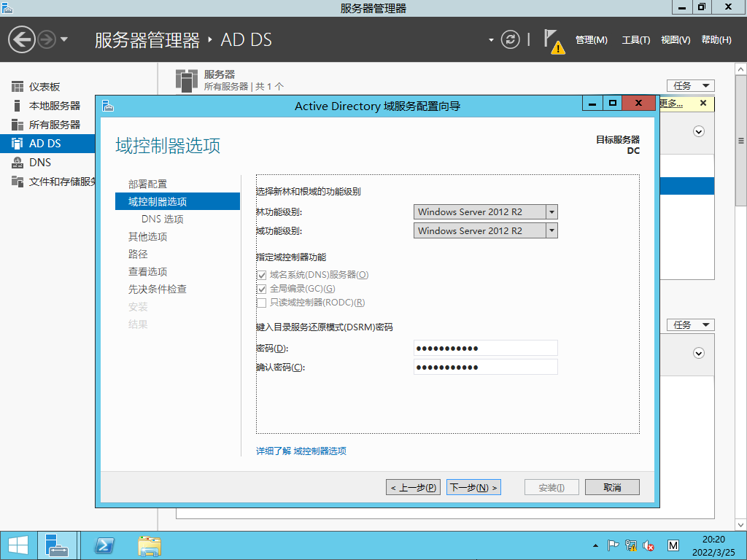Screen dimensions: 747x560
Task: Open the navigation history dropdown arrow
Action: [x=64, y=39]
